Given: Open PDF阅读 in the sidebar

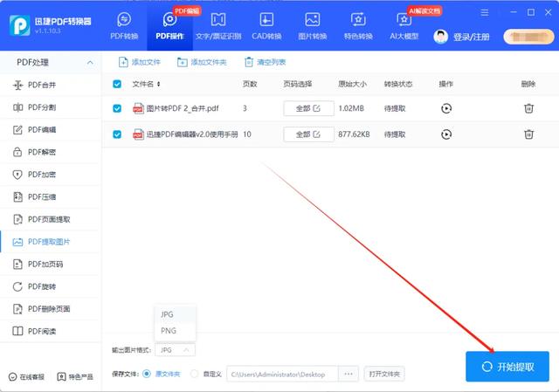Looking at the screenshot, I should (x=50, y=332).
